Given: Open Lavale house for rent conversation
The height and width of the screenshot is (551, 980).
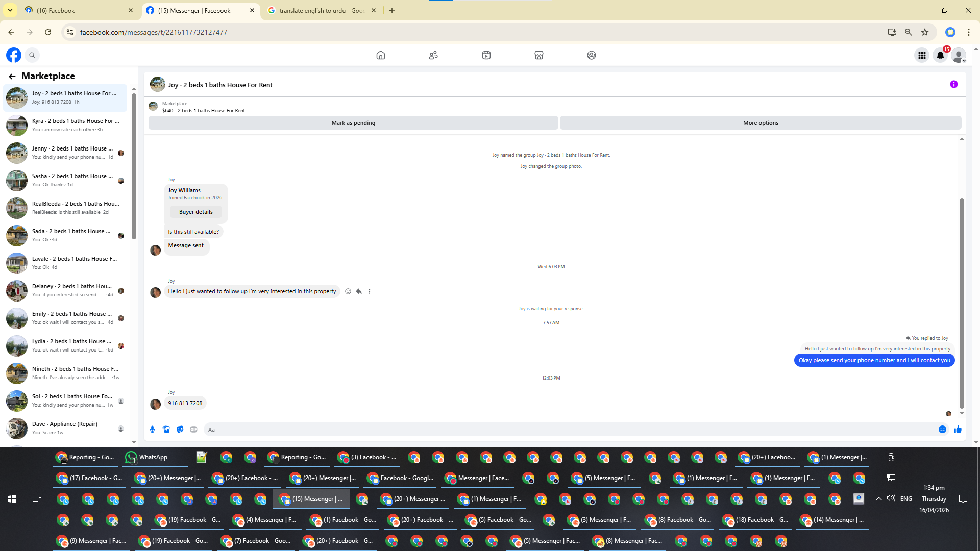Looking at the screenshot, I should [65, 263].
